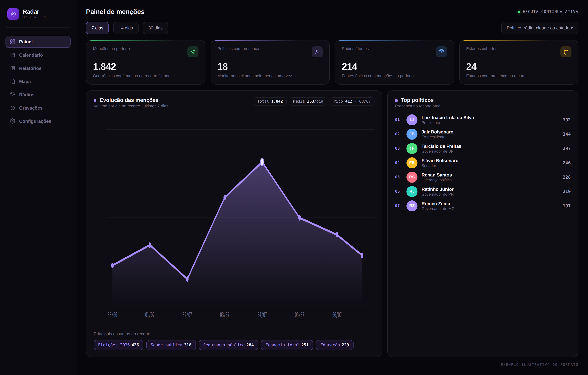Viewport: 588px width, 375px height.
Task: Open Configurações in the sidebar
Action: tap(38, 121)
